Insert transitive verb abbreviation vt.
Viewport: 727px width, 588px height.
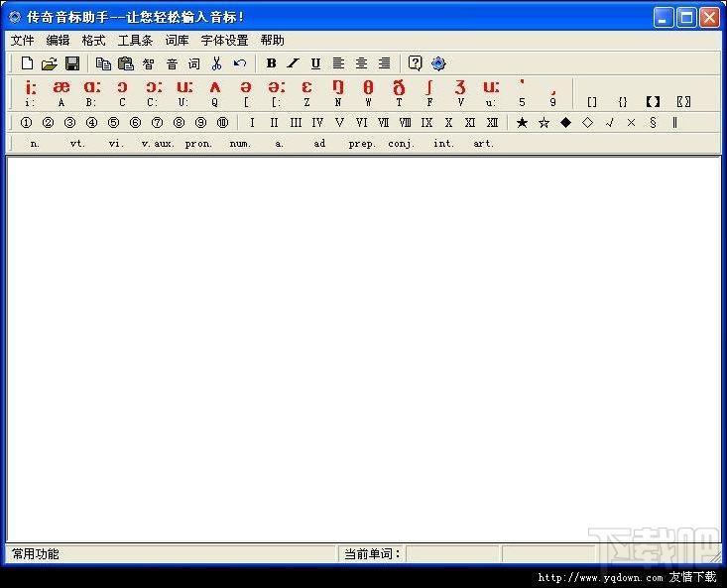pyautogui.click(x=77, y=144)
